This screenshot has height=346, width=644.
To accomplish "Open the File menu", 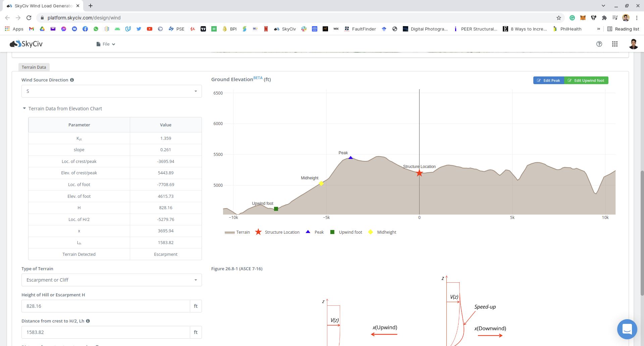I will (106, 44).
